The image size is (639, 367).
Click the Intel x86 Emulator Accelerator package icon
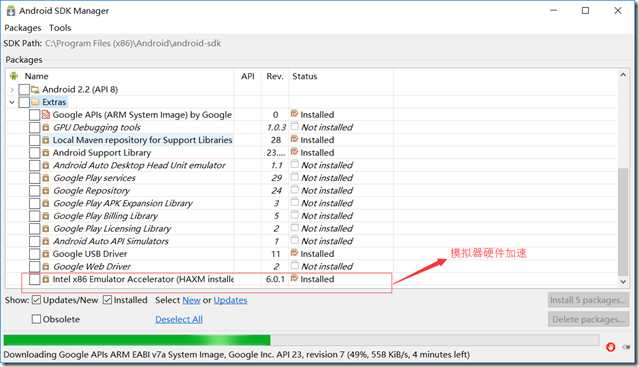[x=46, y=279]
